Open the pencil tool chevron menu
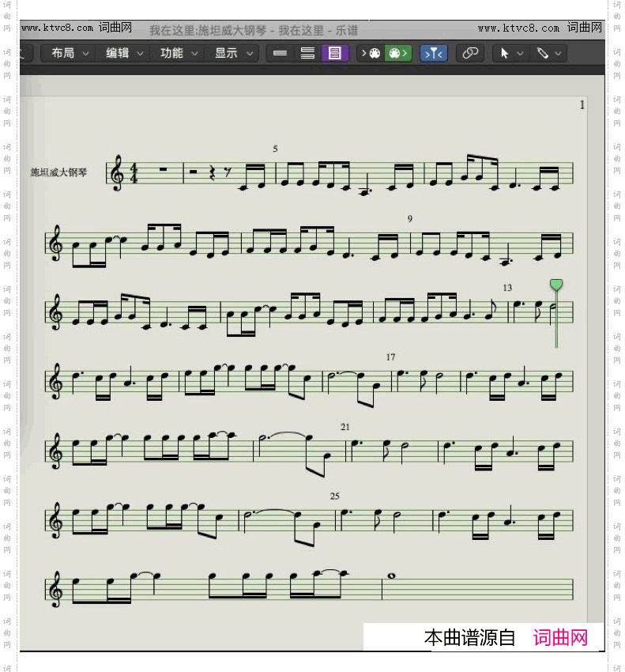This screenshot has height=672, width=625. pyautogui.click(x=559, y=53)
